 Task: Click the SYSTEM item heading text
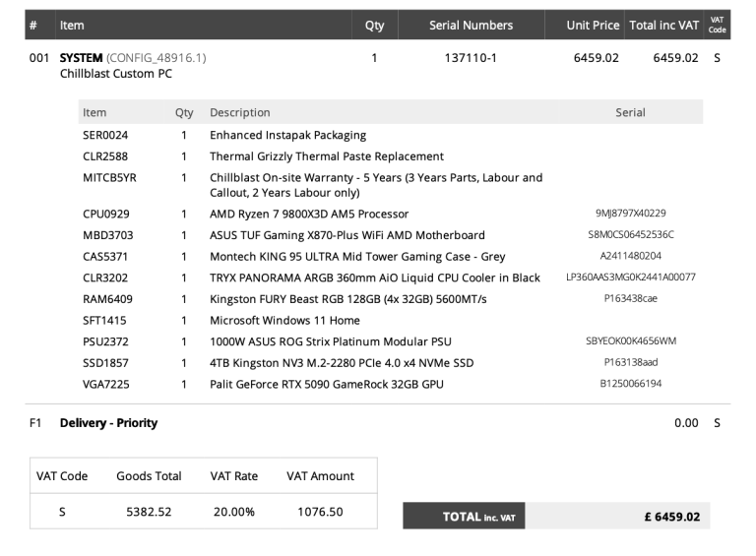pyautogui.click(x=81, y=58)
